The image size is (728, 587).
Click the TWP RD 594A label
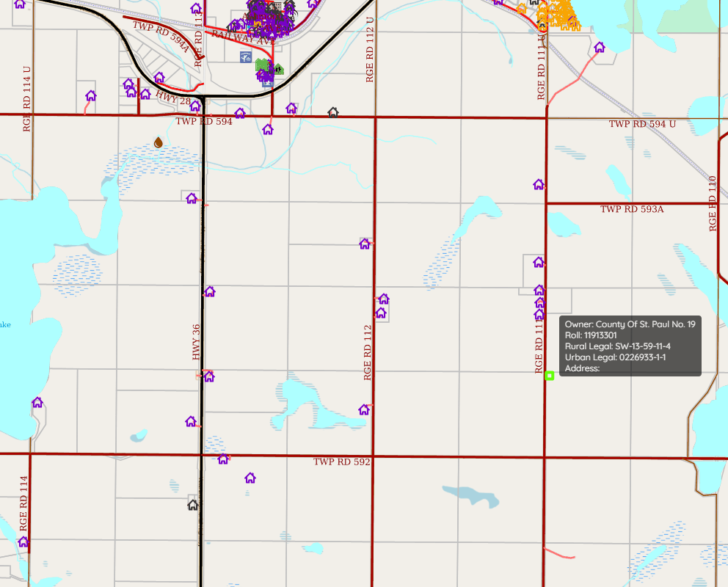click(161, 37)
